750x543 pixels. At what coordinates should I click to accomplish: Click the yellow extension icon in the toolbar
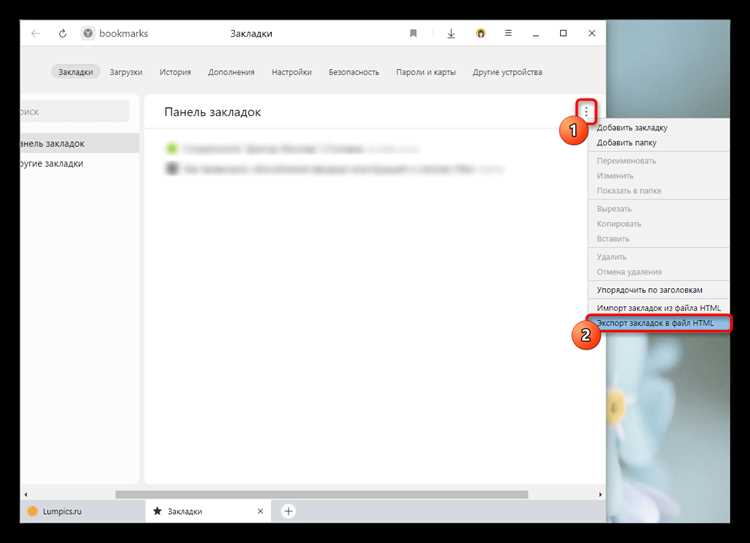(480, 33)
